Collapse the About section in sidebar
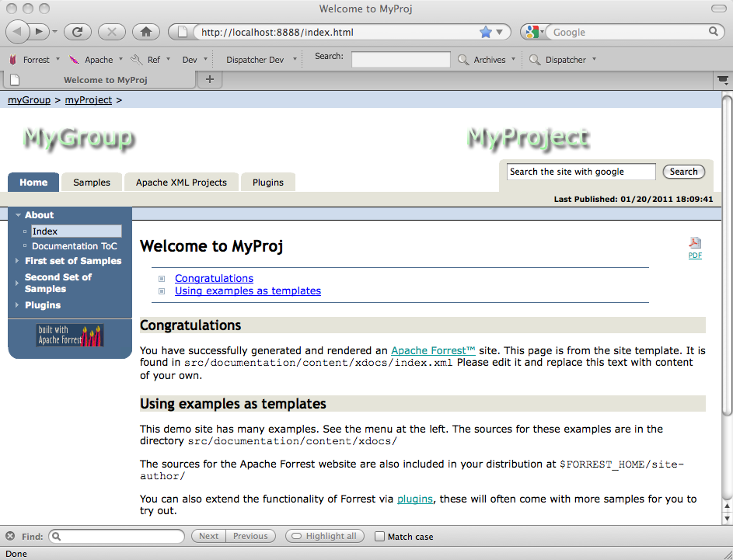This screenshot has width=733, height=560. [x=39, y=215]
